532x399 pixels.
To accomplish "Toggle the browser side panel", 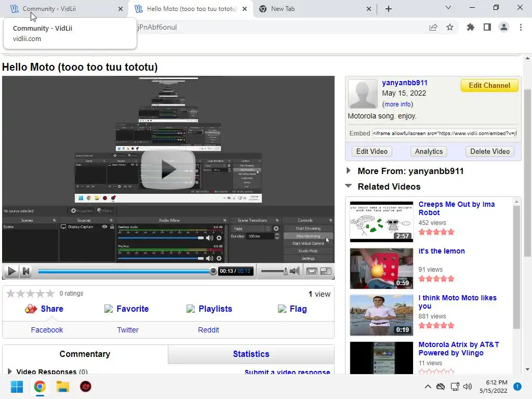I will (487, 27).
